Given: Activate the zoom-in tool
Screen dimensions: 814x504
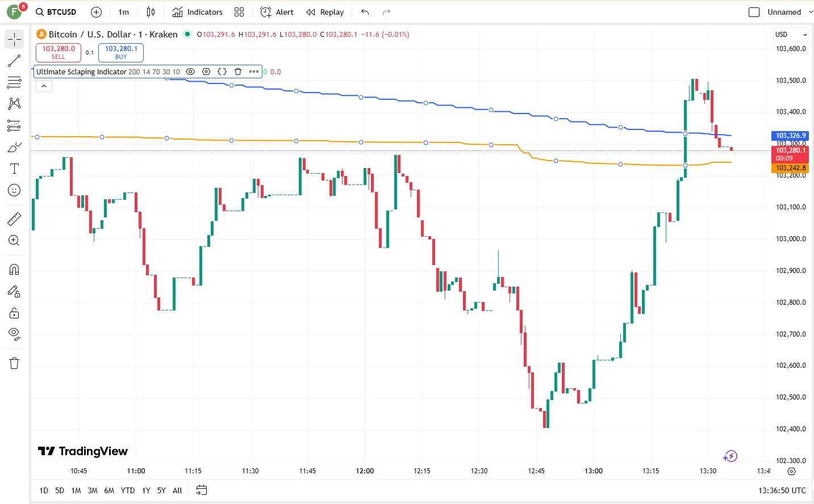Looking at the screenshot, I should click(x=14, y=240).
